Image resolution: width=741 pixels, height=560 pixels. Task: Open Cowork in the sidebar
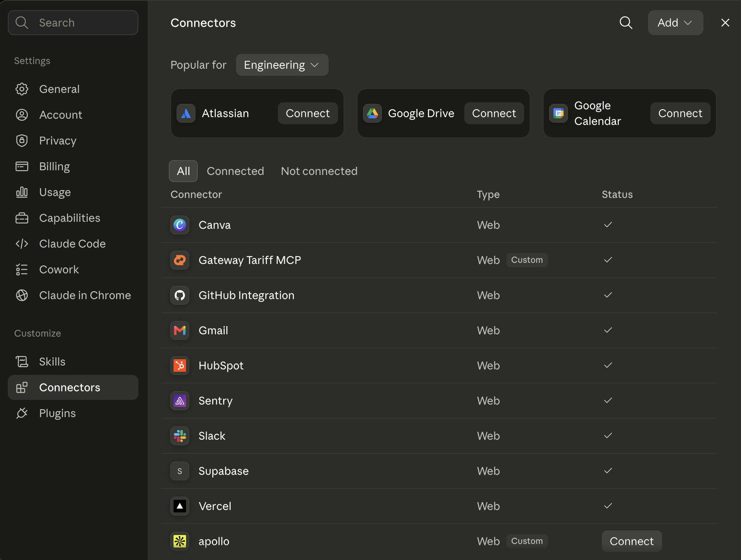[73, 269]
